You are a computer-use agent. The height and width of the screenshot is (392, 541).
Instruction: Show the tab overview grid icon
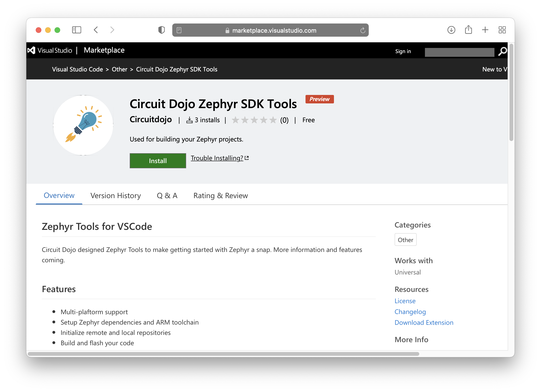pos(502,30)
